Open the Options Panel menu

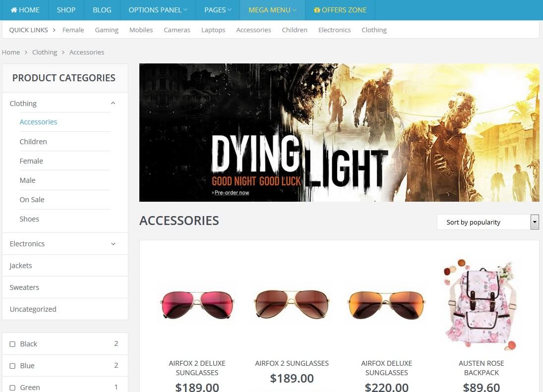(158, 10)
